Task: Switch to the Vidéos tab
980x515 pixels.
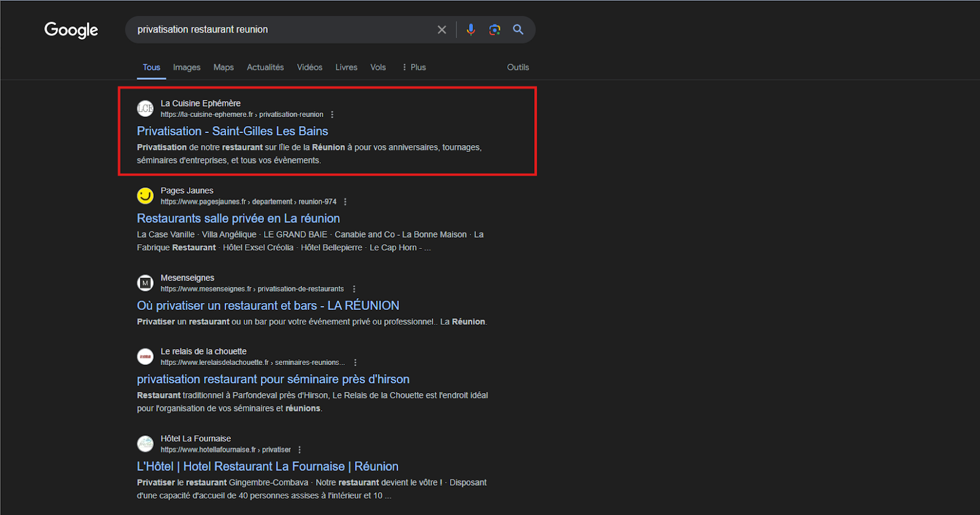Action: point(309,67)
